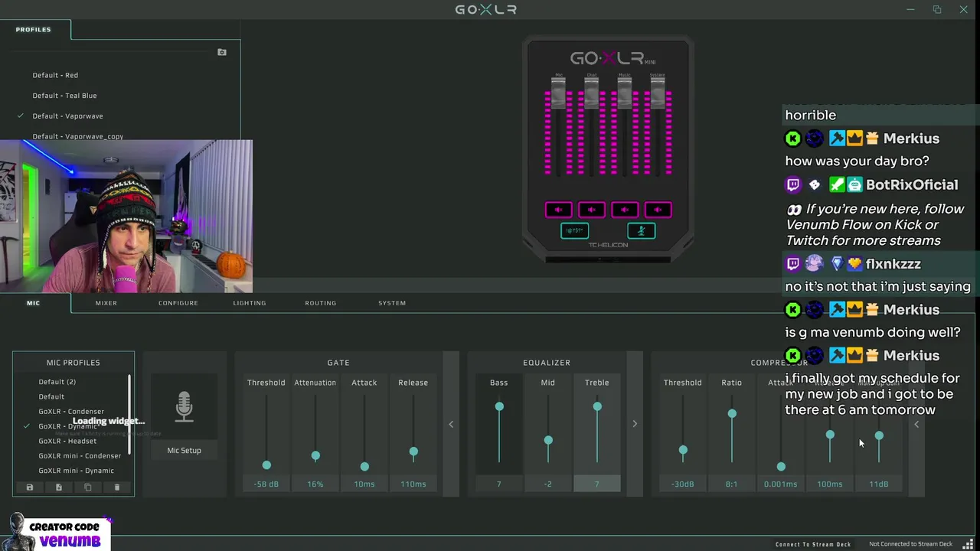The width and height of the screenshot is (980, 551).
Task: Switch to the Mixer tab
Action: point(106,303)
